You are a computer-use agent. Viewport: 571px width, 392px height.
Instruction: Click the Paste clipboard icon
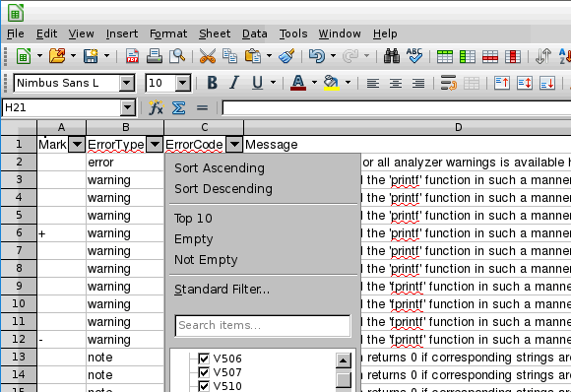pyautogui.click(x=253, y=56)
